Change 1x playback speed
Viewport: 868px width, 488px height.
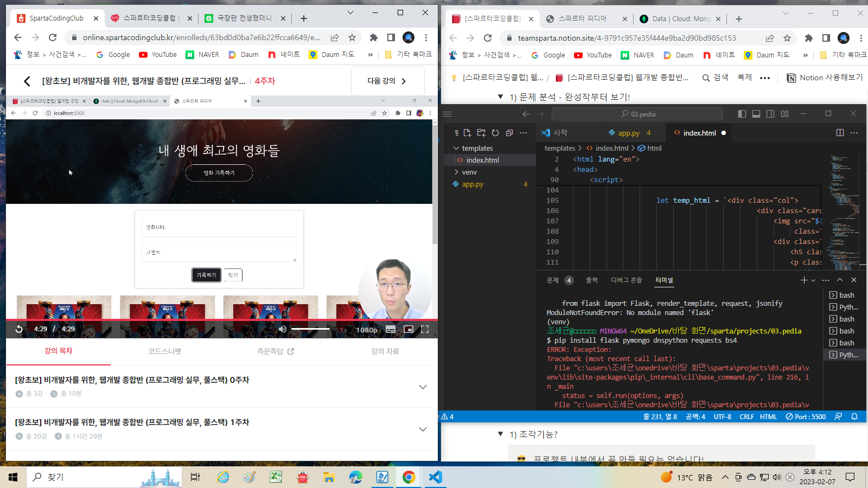pos(343,330)
